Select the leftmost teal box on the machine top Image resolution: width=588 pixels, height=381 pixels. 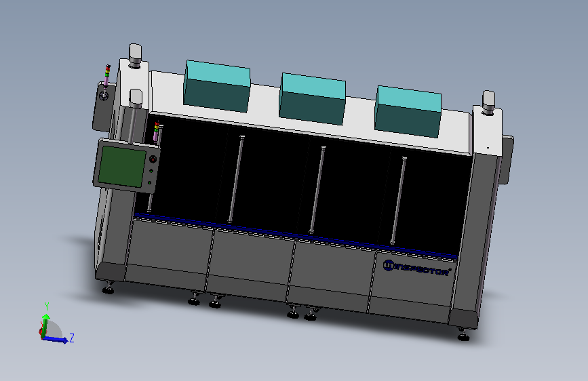(x=217, y=86)
